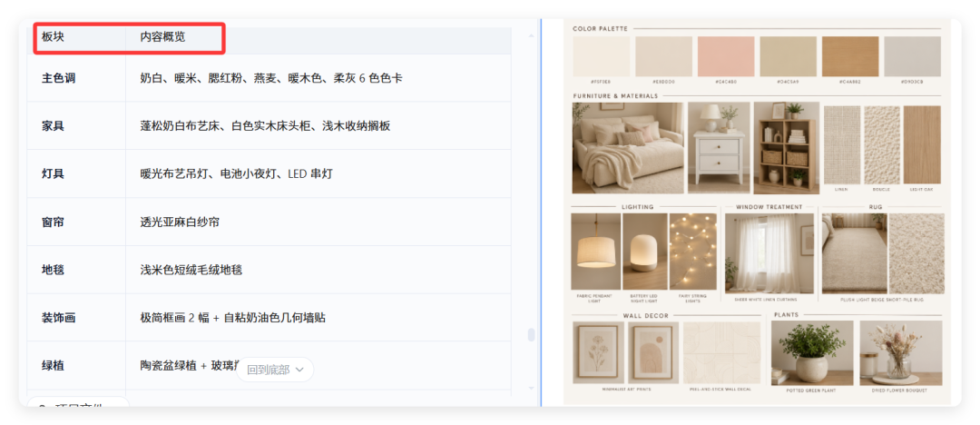
Task: Click the fabric pendant light image
Action: click(x=595, y=251)
